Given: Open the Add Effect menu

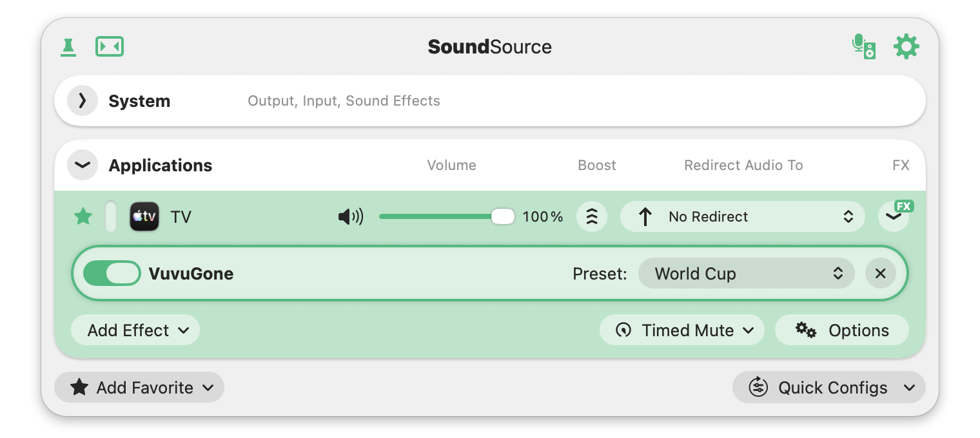Looking at the screenshot, I should point(135,330).
